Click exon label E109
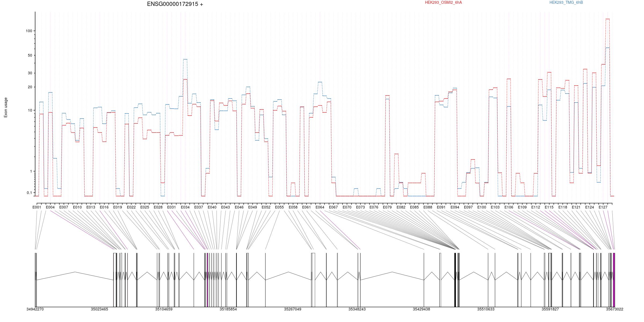 click(x=522, y=207)
